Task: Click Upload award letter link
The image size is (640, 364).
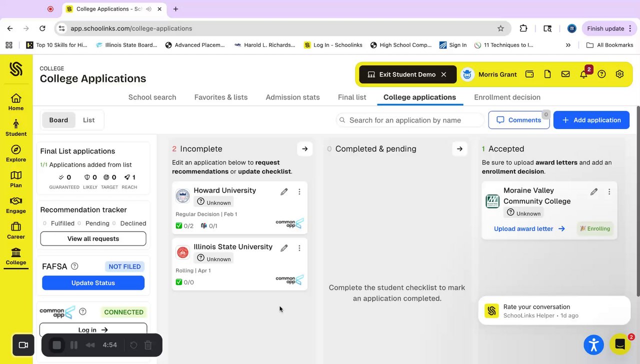Action: tap(529, 228)
